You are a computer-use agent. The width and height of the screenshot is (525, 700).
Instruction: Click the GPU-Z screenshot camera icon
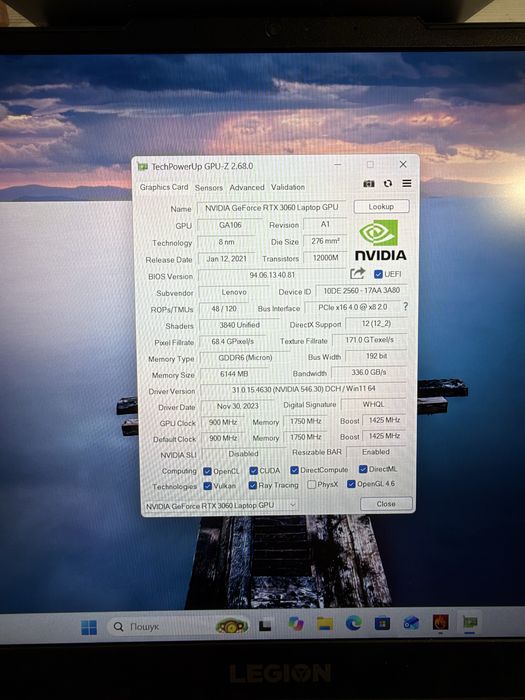tap(368, 183)
